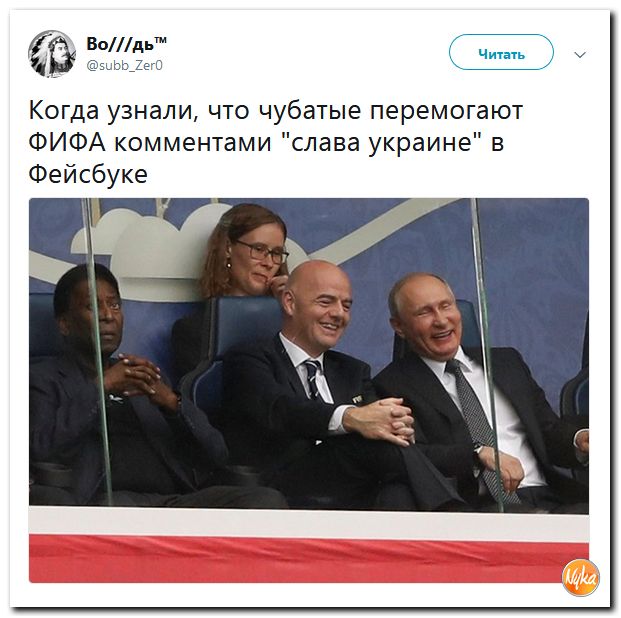Click the orange Nyka watermark logo
The image size is (621, 618).
581,578
